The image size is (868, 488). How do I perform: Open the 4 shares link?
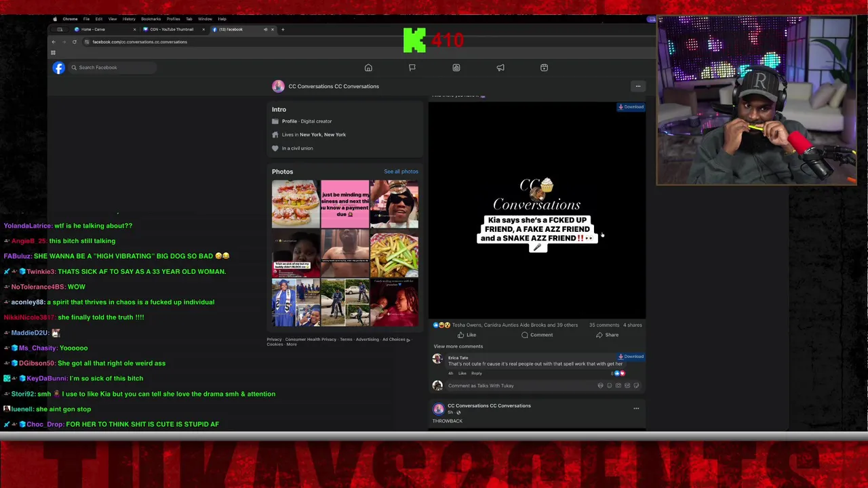(x=633, y=325)
